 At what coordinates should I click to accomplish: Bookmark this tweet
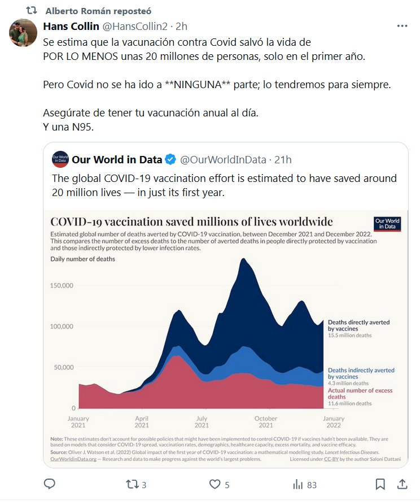380,484
